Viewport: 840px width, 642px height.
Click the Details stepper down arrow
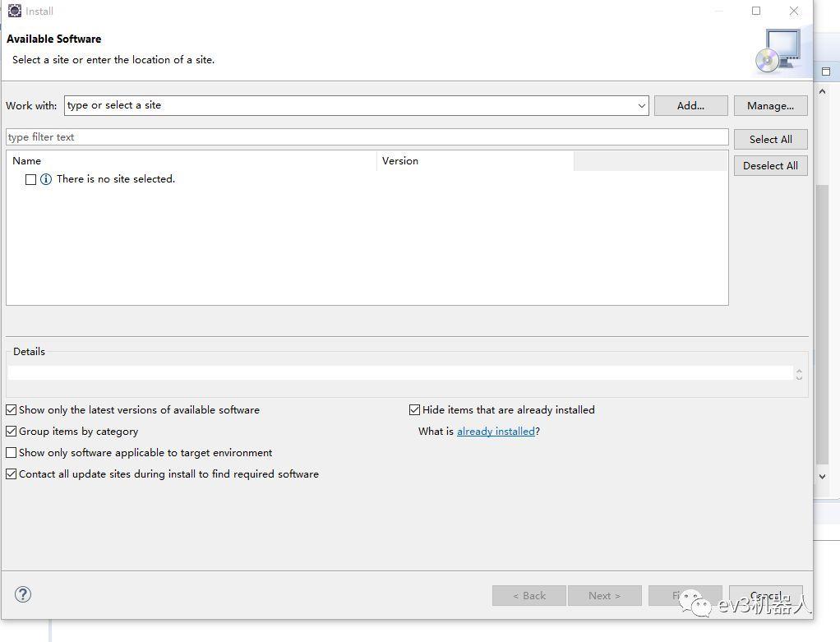(x=799, y=377)
